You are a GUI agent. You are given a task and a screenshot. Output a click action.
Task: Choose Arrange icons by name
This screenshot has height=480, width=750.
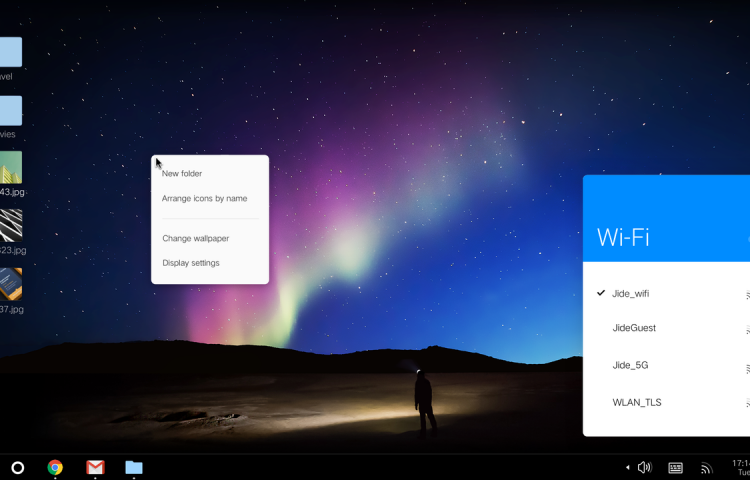point(205,198)
